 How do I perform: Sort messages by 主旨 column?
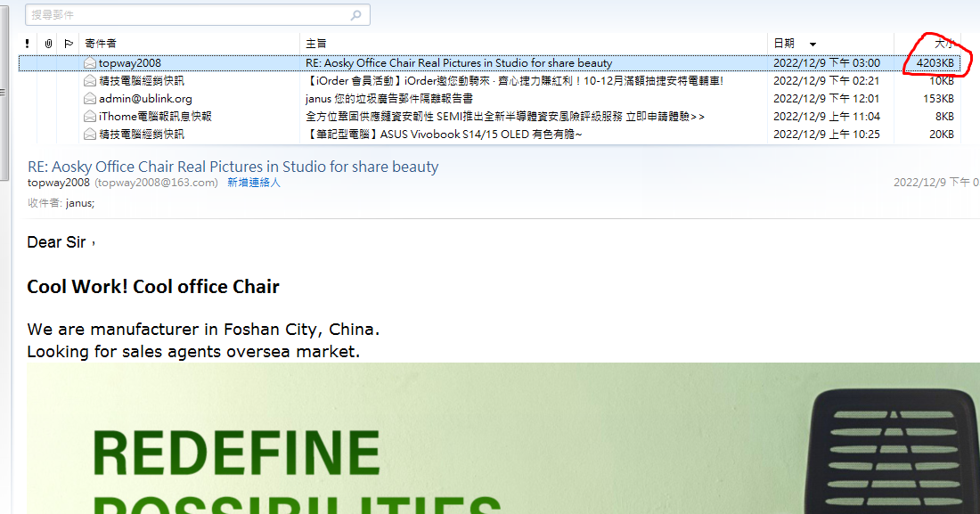tap(316, 43)
